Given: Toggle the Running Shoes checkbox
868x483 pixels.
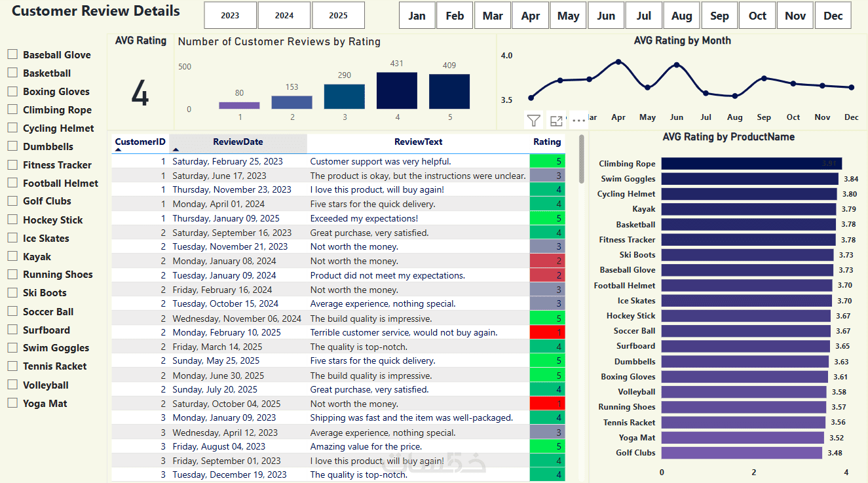Looking at the screenshot, I should (x=12, y=274).
